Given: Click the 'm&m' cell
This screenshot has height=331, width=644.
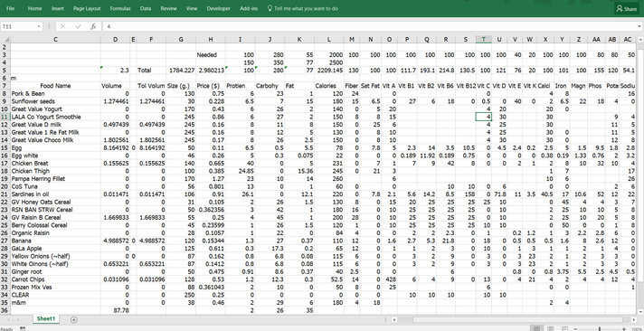Looking at the screenshot, I should (55, 303).
